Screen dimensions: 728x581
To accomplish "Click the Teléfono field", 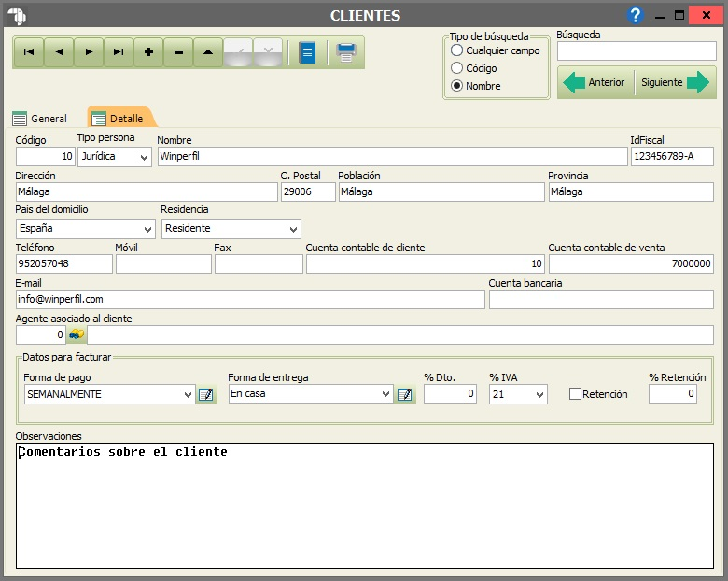I will tap(63, 263).
